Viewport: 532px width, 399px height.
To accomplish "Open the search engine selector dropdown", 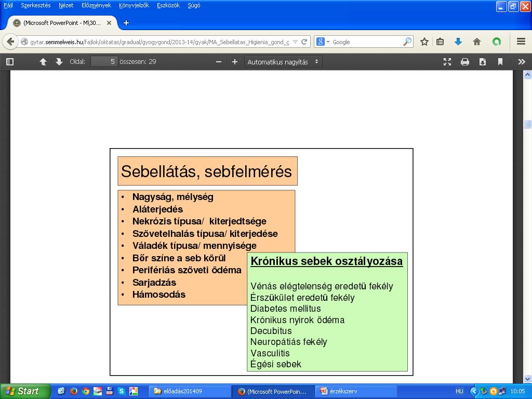I will 323,42.
